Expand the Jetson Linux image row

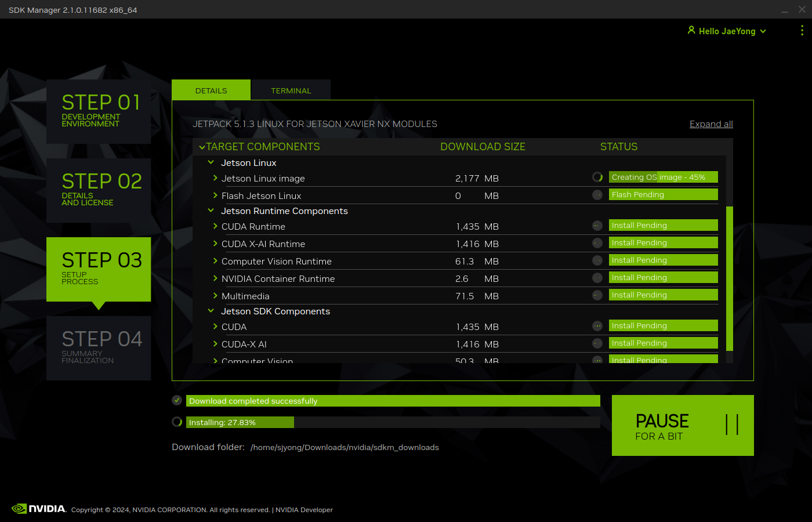point(215,178)
